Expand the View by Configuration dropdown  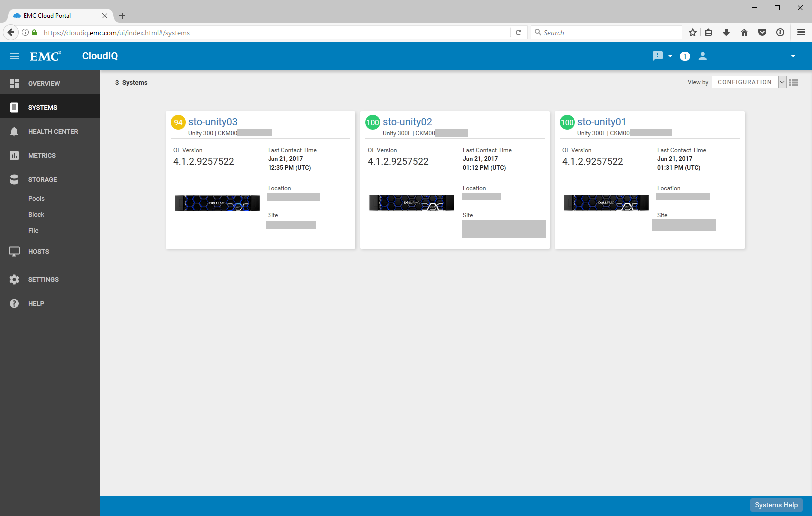click(782, 82)
